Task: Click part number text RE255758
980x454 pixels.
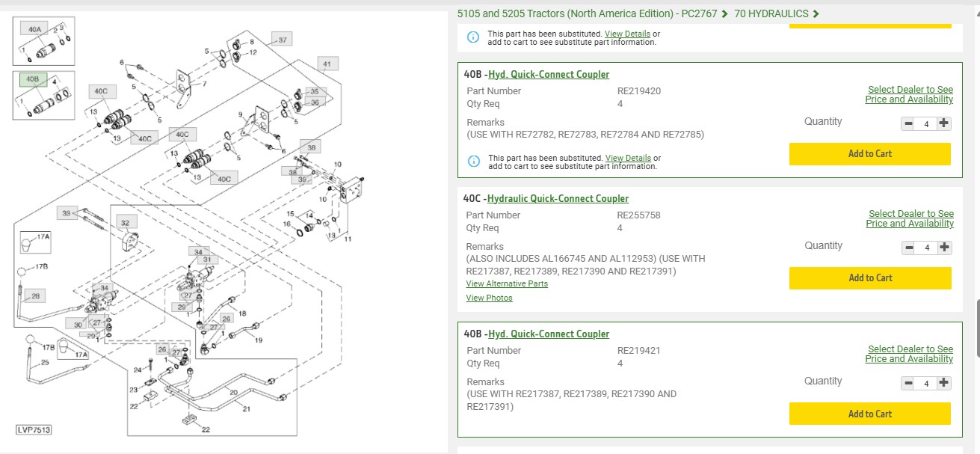Action: pos(639,215)
